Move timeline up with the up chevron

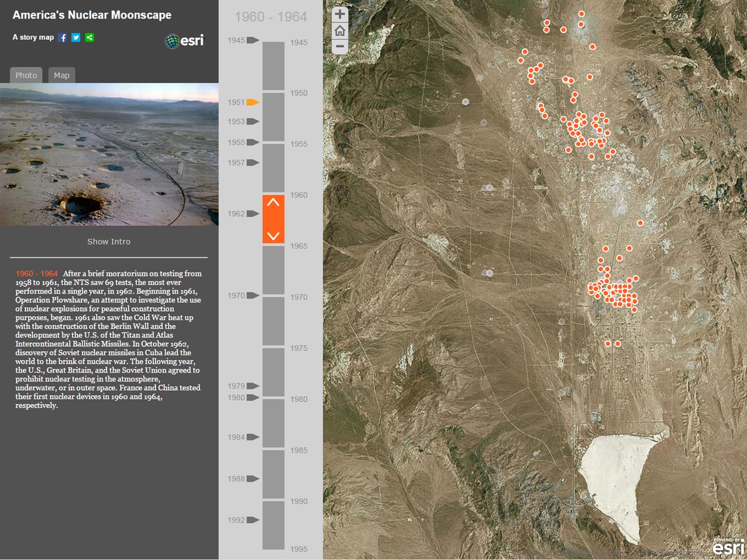pyautogui.click(x=273, y=203)
